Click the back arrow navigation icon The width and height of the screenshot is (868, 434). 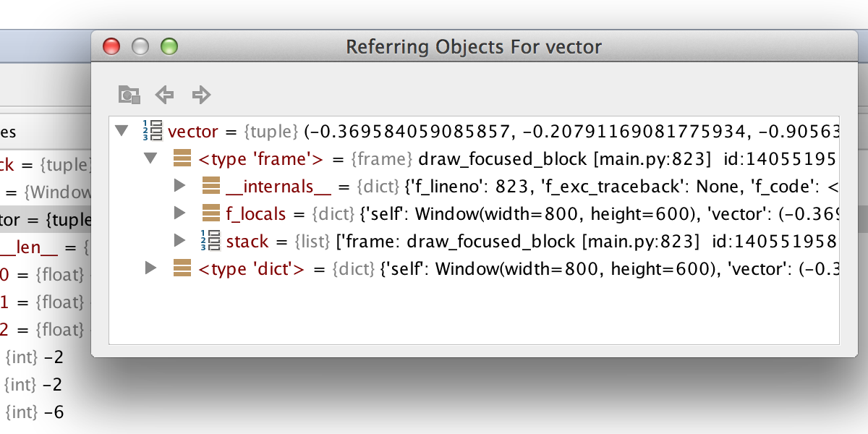click(x=165, y=94)
